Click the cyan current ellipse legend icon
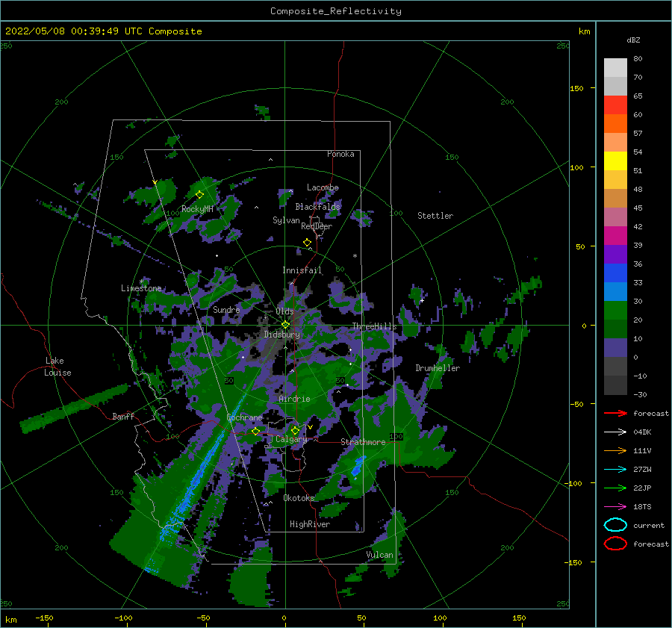This screenshot has height=628, width=672. tap(615, 525)
